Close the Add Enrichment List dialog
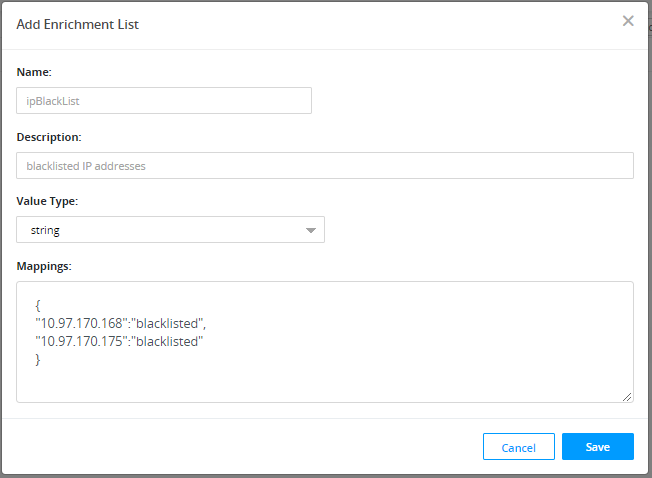 (x=628, y=21)
